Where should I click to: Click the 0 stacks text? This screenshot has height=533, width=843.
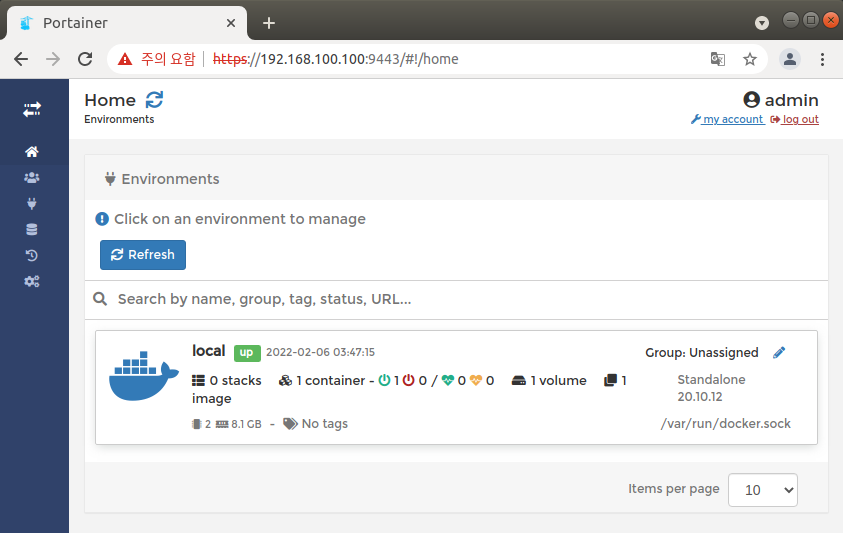(235, 381)
